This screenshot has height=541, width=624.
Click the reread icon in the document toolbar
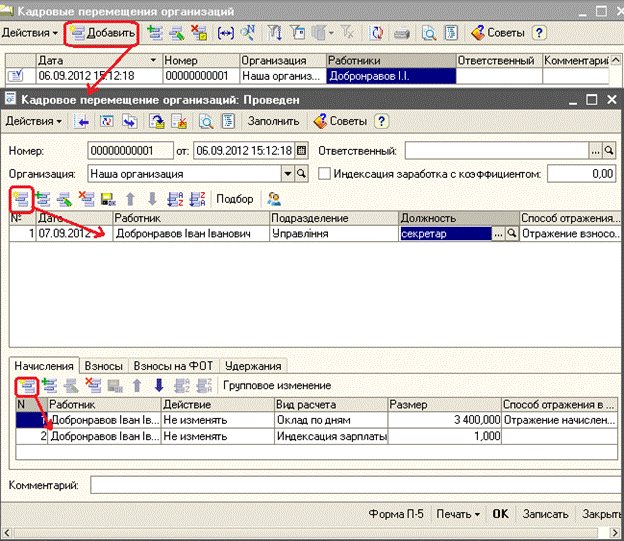107,121
